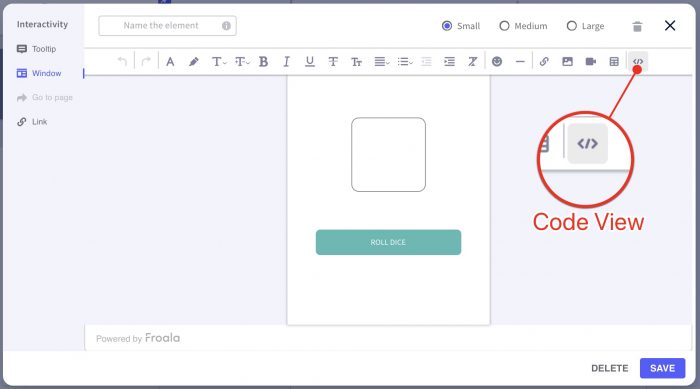
Task: Click the ROLL DICE button
Action: coord(388,243)
